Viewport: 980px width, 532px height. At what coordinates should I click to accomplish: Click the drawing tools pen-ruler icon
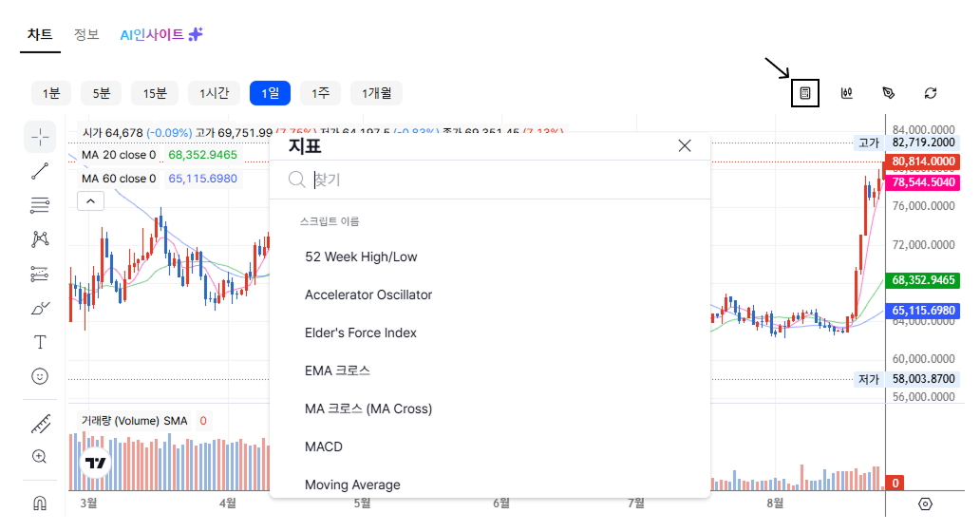pos(889,93)
